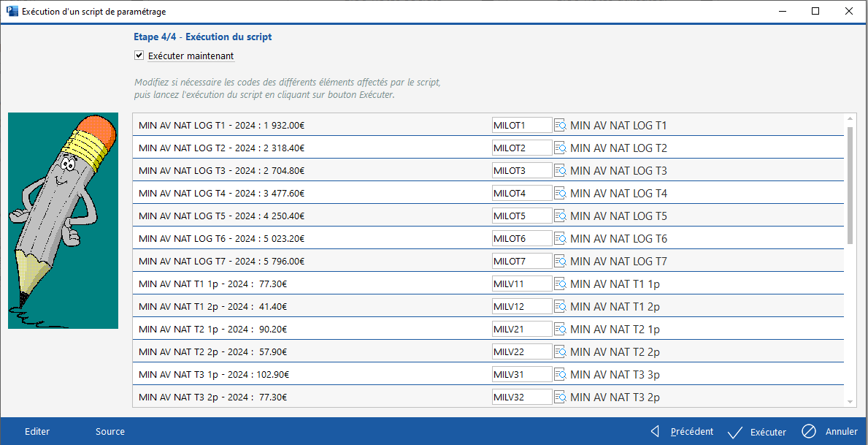Click the scroll up arrow of the list
Viewport: 868px width, 445px height.
click(x=850, y=118)
